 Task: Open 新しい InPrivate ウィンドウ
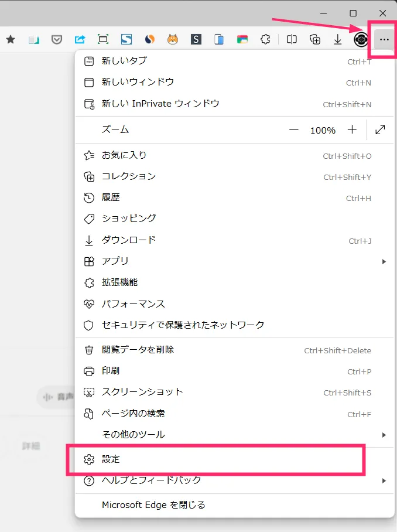tap(234, 104)
